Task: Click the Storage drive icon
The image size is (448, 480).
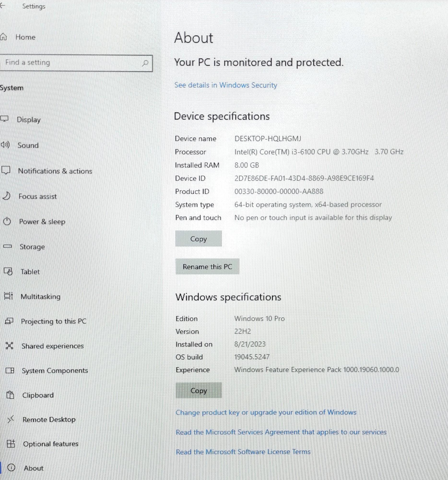Action: [x=7, y=246]
